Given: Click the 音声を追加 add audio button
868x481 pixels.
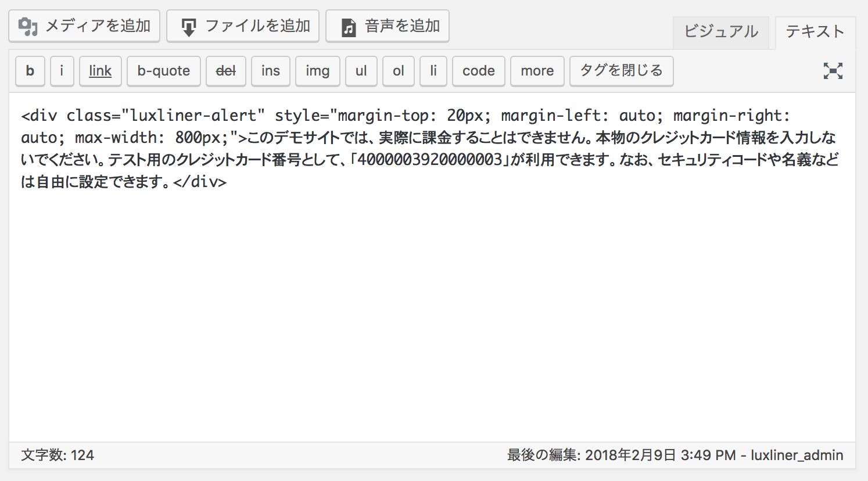Looking at the screenshot, I should point(388,26).
